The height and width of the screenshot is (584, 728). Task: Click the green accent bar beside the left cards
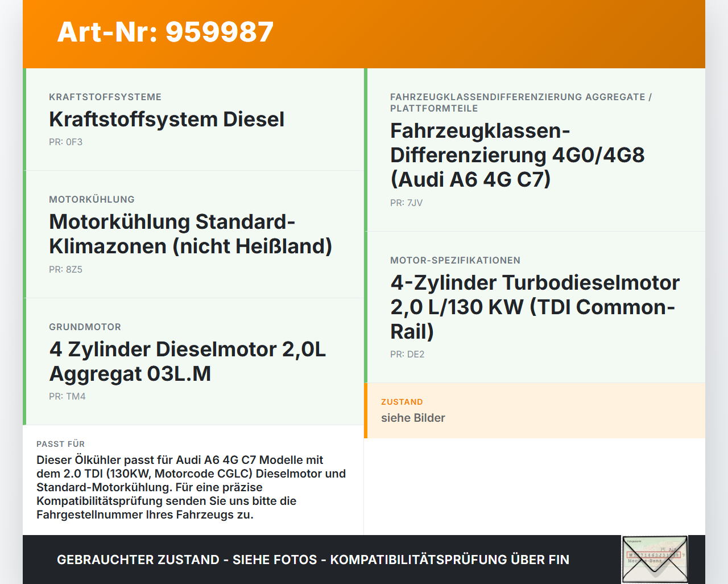[24, 245]
